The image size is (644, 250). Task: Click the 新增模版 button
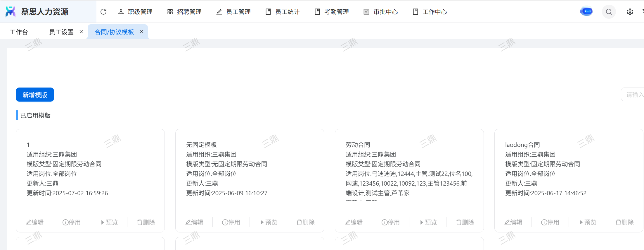click(35, 95)
